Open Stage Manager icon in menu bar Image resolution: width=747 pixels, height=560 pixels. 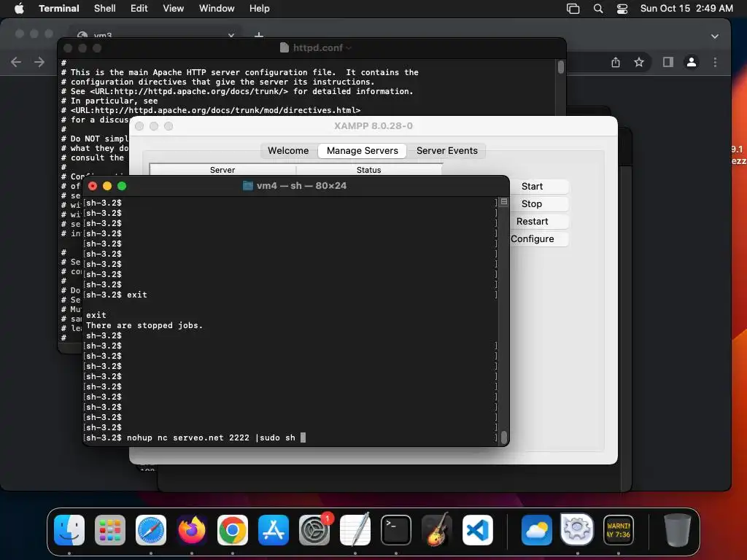(x=573, y=9)
